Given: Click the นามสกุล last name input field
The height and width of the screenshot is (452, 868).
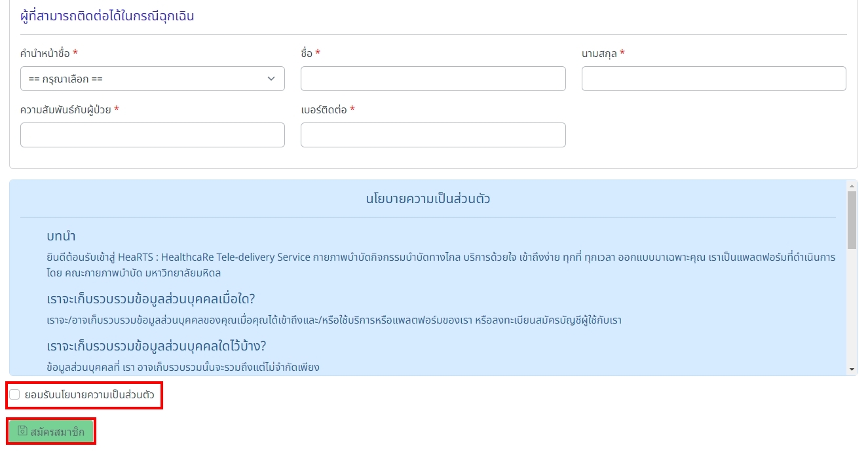Looking at the screenshot, I should tap(714, 79).
